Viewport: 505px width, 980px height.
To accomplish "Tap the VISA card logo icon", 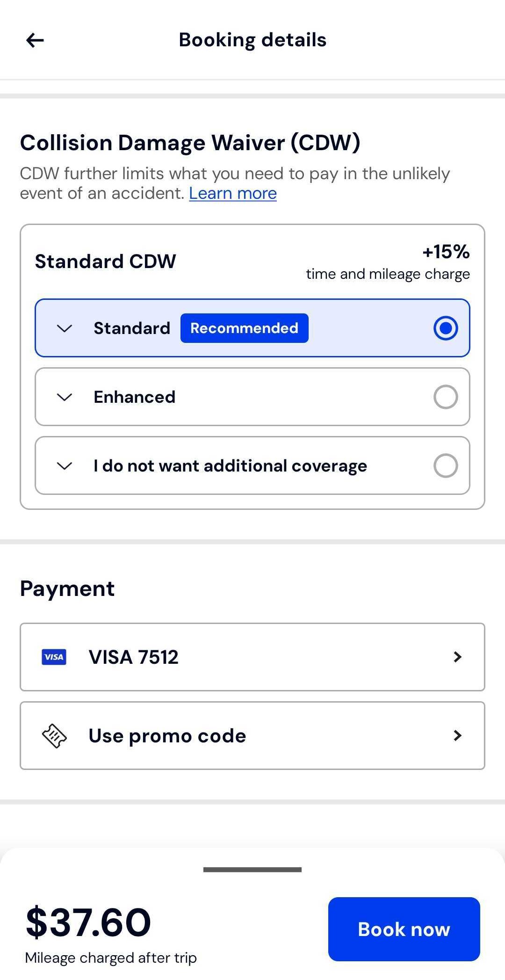I will 54,657.
